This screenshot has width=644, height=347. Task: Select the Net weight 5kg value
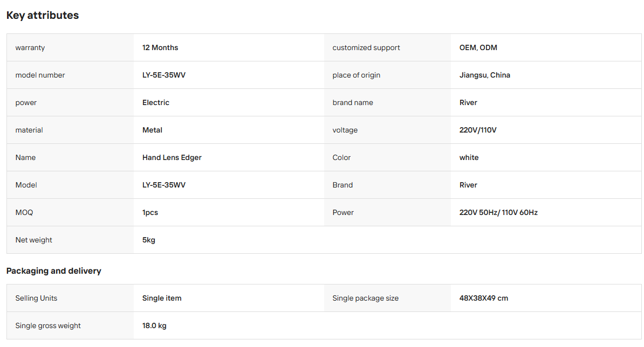149,240
